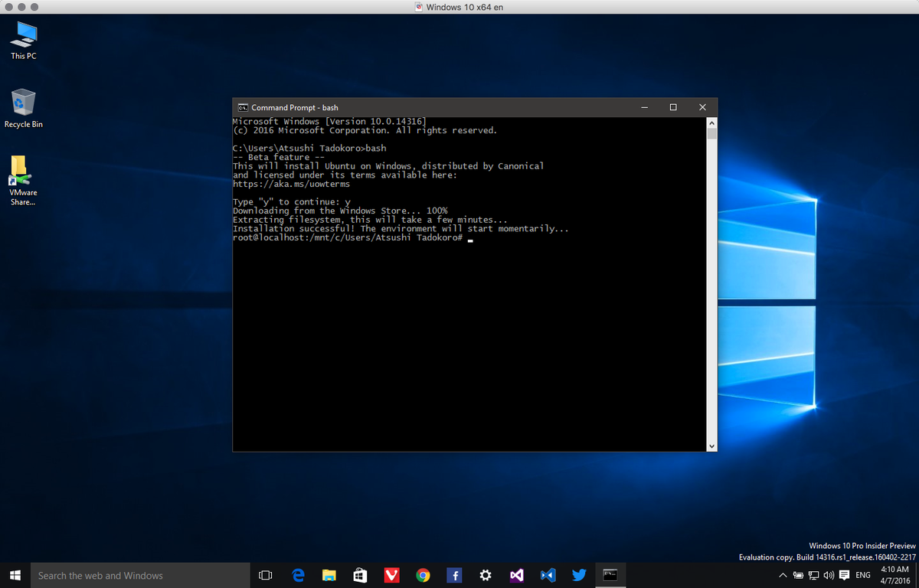Image resolution: width=919 pixels, height=588 pixels.
Task: Launch Google Chrome from the taskbar
Action: (423, 575)
